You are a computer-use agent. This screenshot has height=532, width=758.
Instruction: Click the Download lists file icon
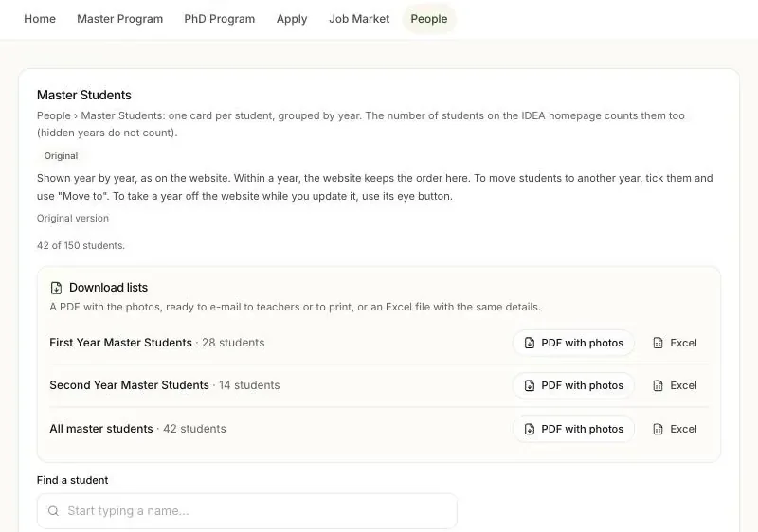point(56,288)
